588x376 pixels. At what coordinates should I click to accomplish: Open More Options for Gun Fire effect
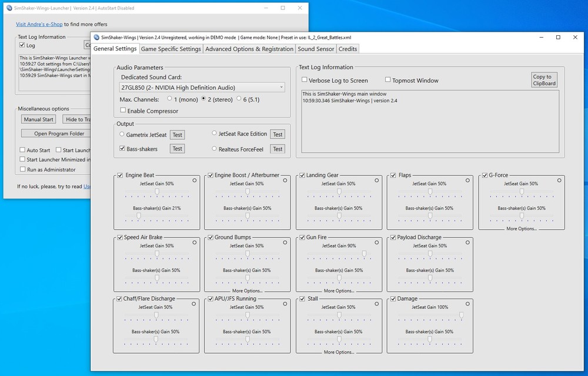click(338, 290)
